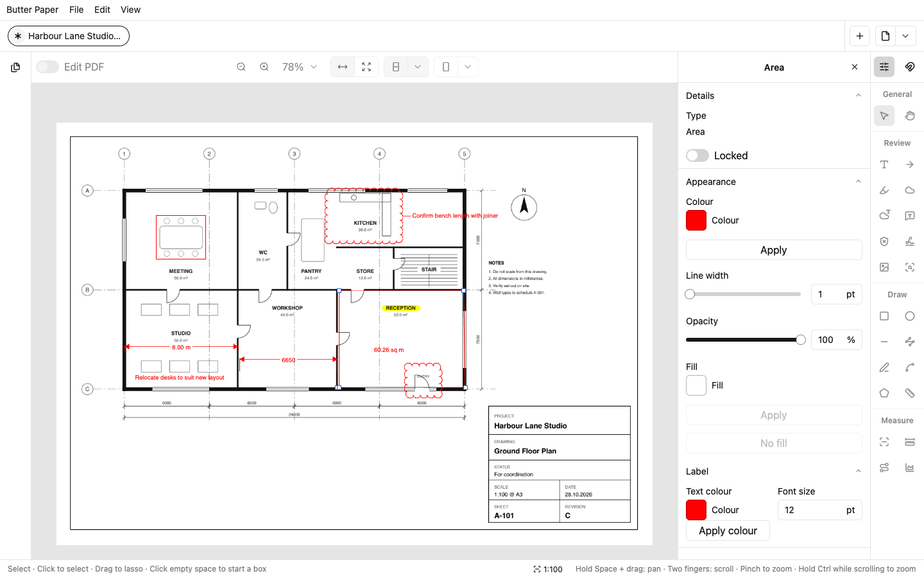Select the arrow pointer select tool
This screenshot has height=578, width=924.
tap(884, 116)
